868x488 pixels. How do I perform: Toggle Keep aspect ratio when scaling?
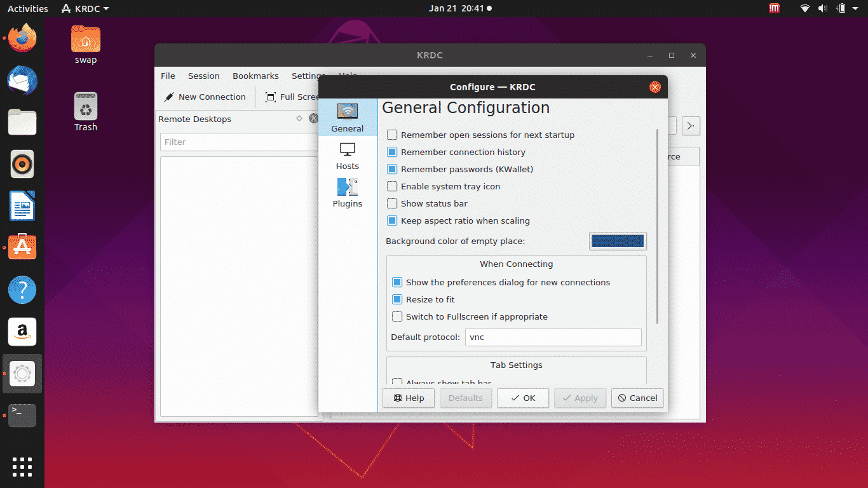pyautogui.click(x=392, y=220)
